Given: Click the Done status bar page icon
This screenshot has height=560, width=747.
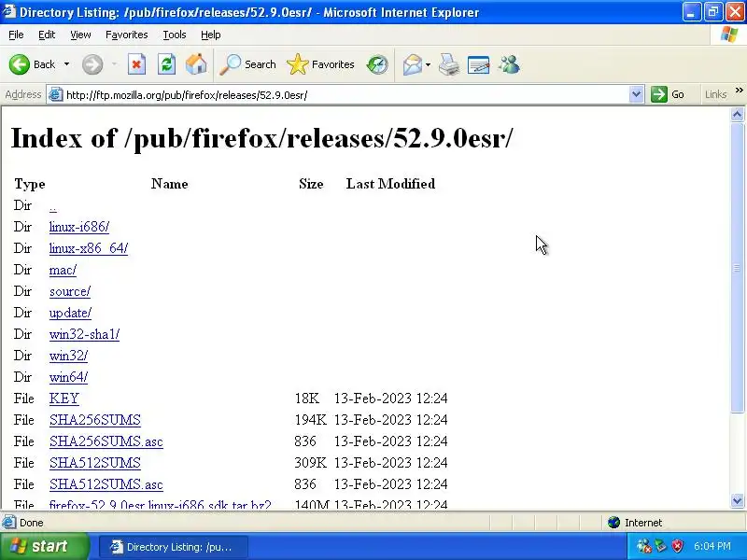Looking at the screenshot, I should [8, 523].
